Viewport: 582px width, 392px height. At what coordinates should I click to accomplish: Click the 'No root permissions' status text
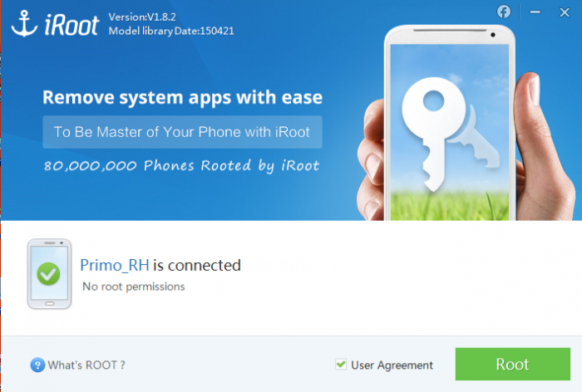pos(134,287)
